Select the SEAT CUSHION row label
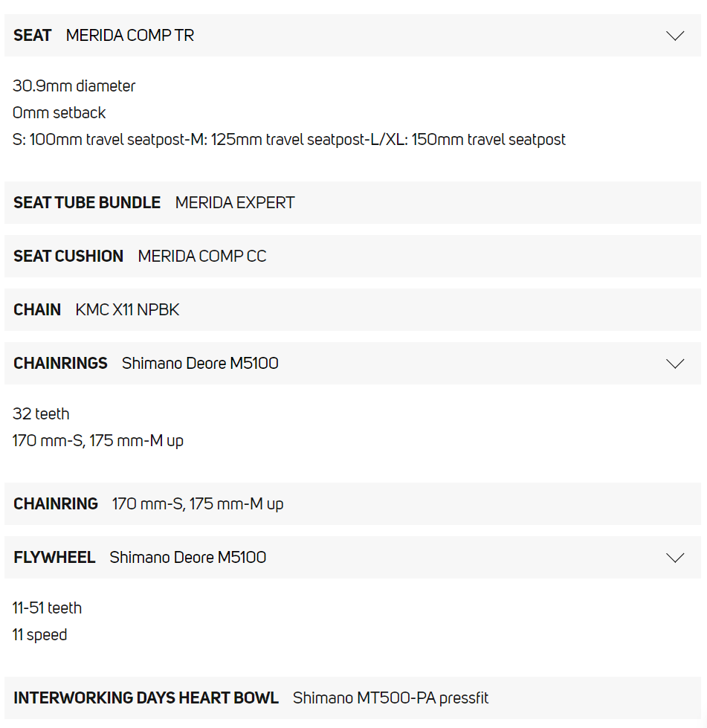707x728 pixels. 68,257
